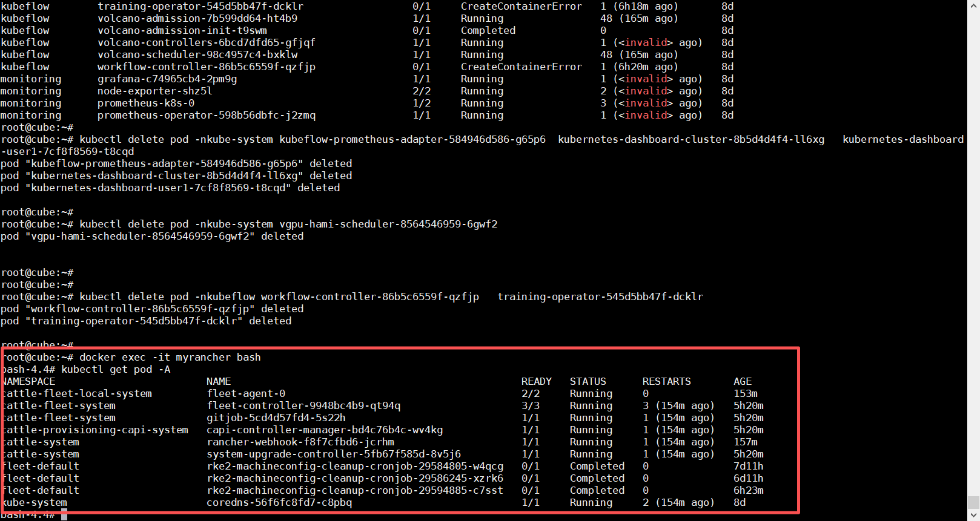Click the 157m age of rancher-webhook
The width and height of the screenshot is (980, 521).
(746, 442)
